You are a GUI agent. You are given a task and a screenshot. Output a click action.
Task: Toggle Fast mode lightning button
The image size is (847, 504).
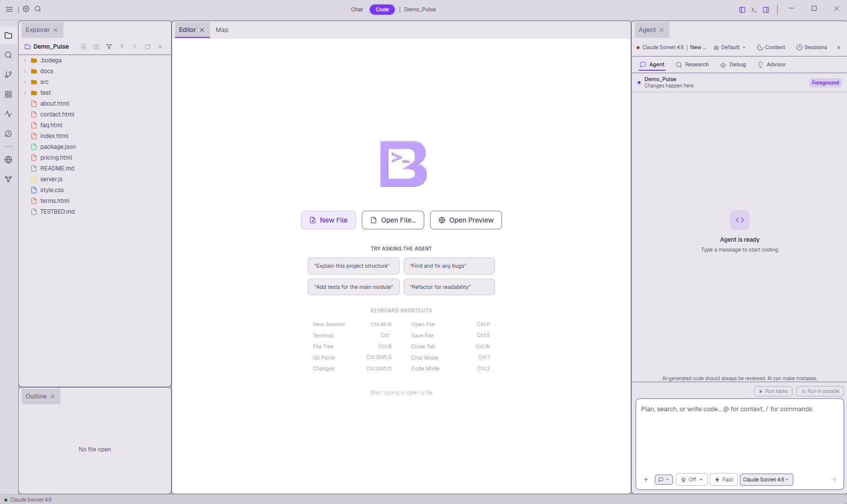coord(724,479)
